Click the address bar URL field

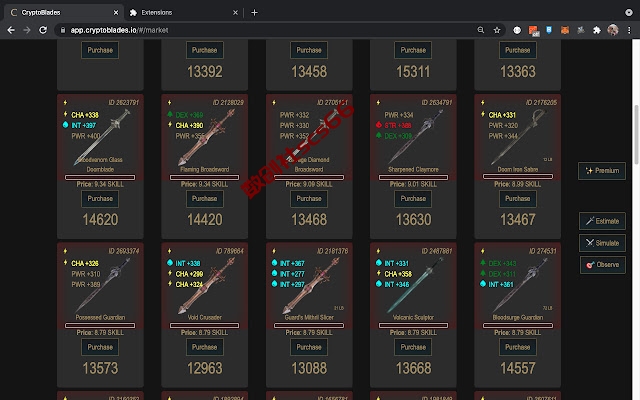[269, 30]
